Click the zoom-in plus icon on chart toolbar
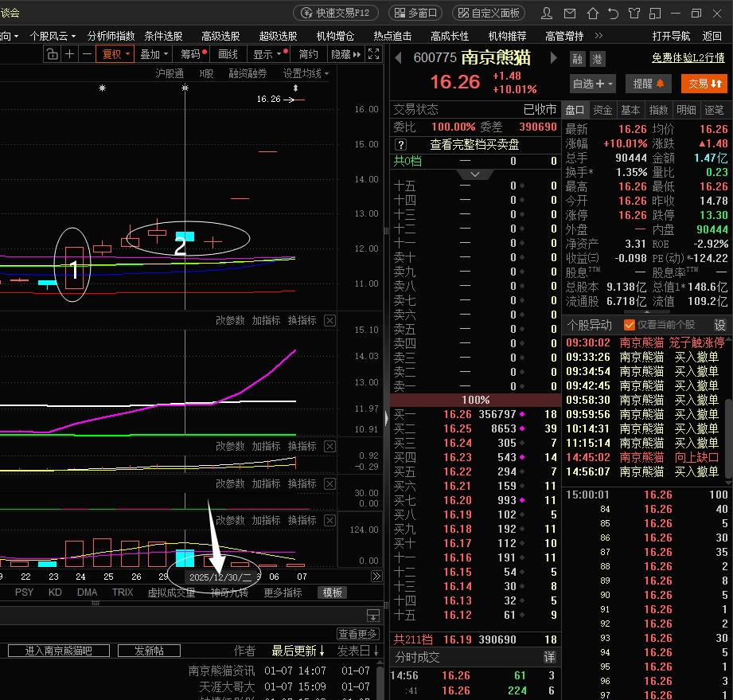This screenshot has height=700, width=733. 70,54
